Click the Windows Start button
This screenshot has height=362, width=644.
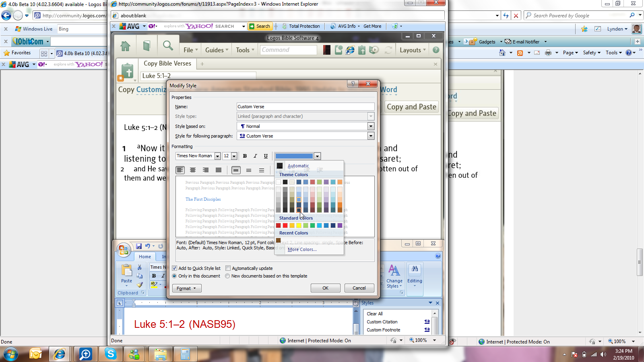click(10, 354)
